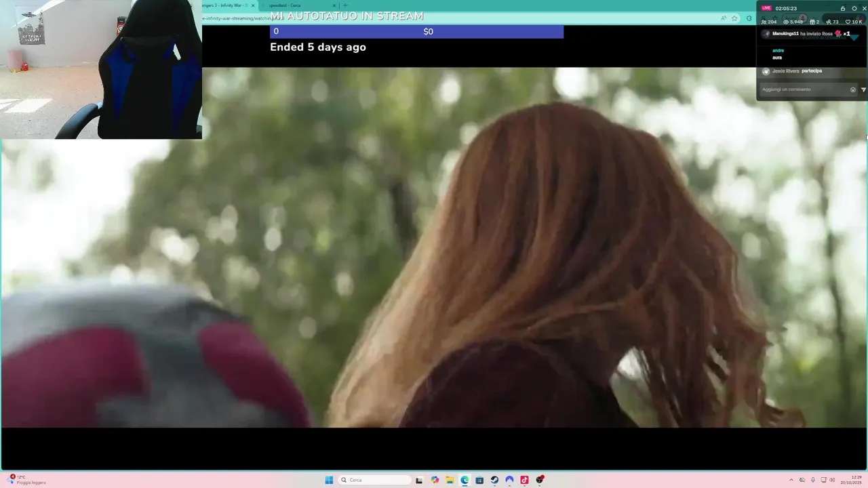Click the volume icon in system tray
Image resolution: width=868 pixels, height=488 pixels.
[833, 480]
